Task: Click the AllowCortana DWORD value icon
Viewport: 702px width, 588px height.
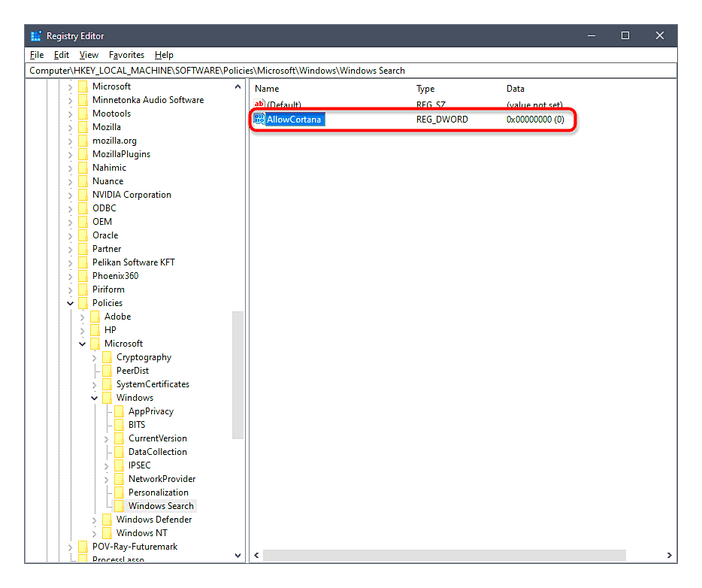Action: [259, 120]
